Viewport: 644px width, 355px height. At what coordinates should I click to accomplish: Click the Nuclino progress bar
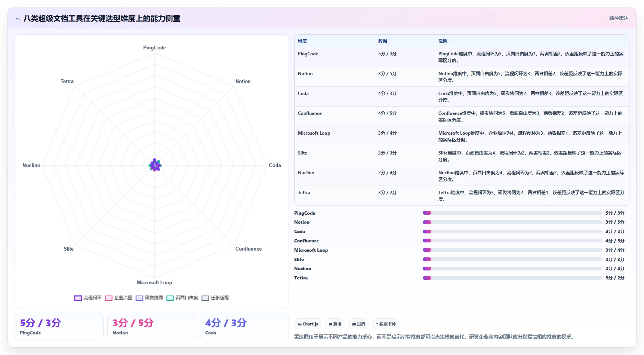point(512,269)
